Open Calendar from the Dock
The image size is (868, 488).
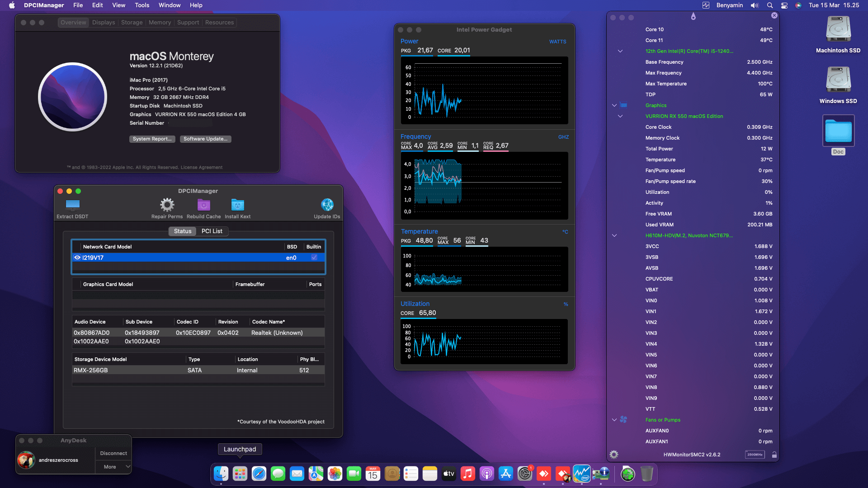point(373,474)
